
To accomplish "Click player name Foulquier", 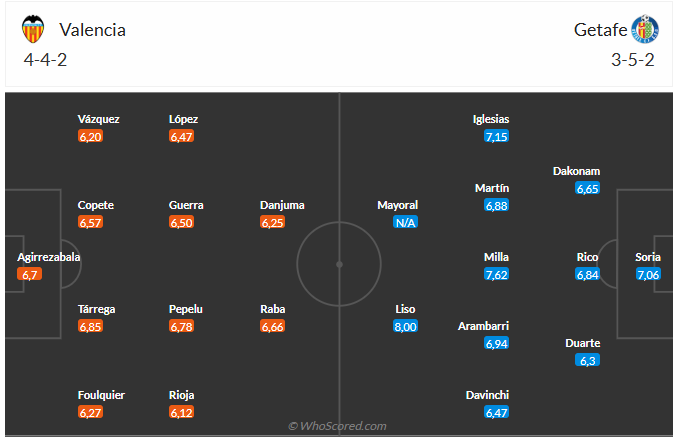I will click(x=101, y=395).
